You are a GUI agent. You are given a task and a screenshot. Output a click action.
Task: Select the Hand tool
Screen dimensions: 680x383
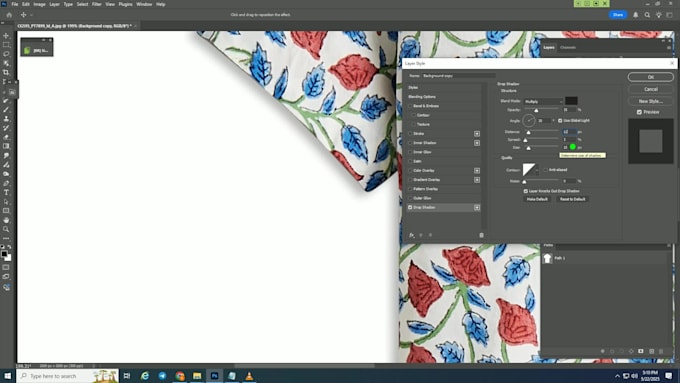pyautogui.click(x=6, y=220)
